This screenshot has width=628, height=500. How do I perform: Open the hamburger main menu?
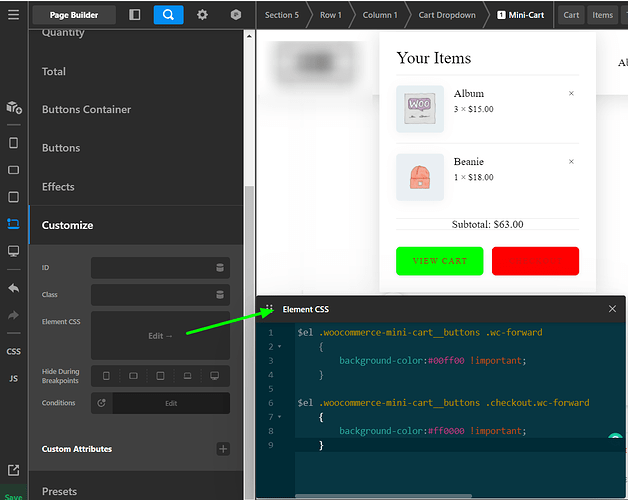pos(13,15)
